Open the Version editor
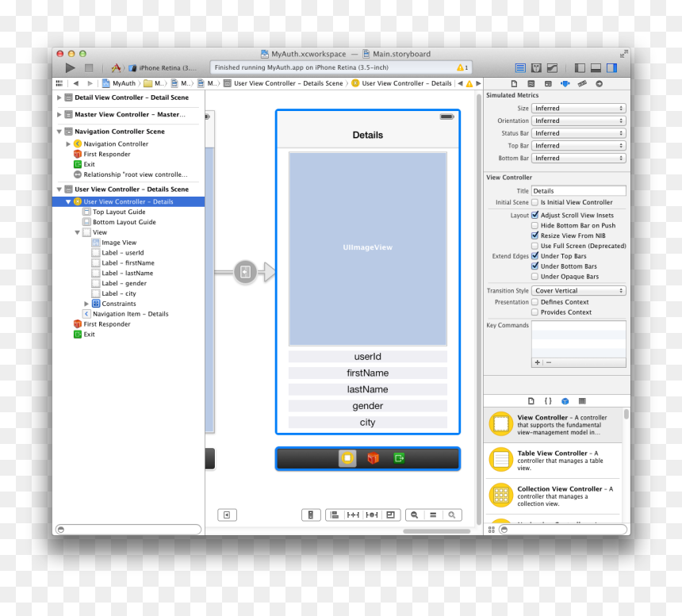This screenshot has height=616, width=682. 553,68
